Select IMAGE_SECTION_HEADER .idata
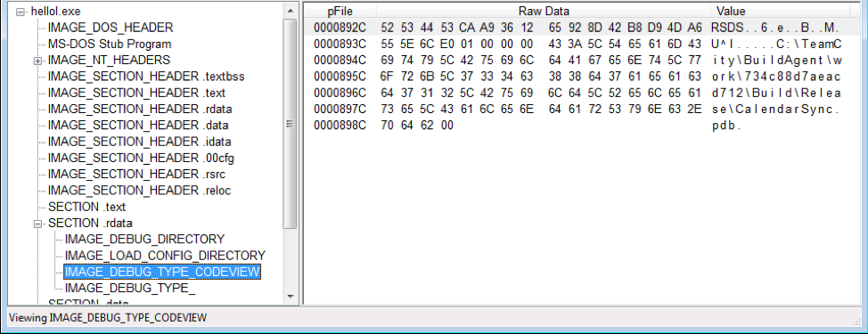The width and height of the screenshot is (868, 334). tap(140, 143)
